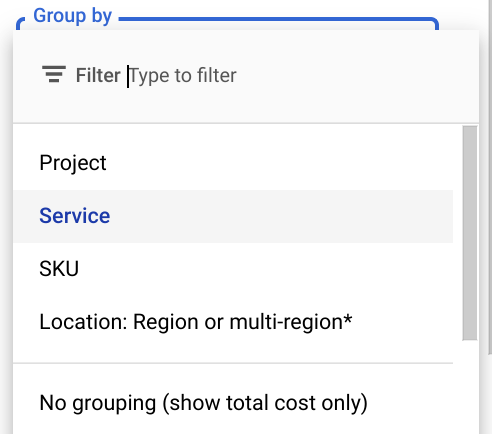Click the Filter label text
The height and width of the screenshot is (434, 492).
coord(98,75)
